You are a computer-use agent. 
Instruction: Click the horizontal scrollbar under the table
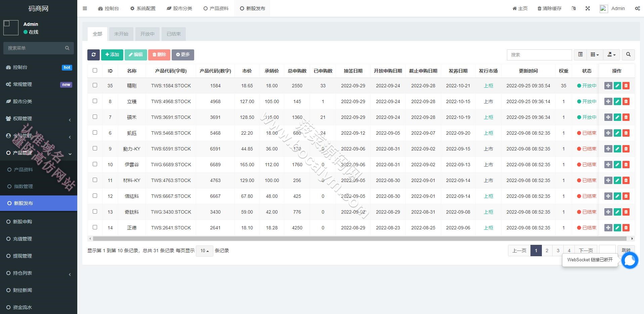point(359,239)
